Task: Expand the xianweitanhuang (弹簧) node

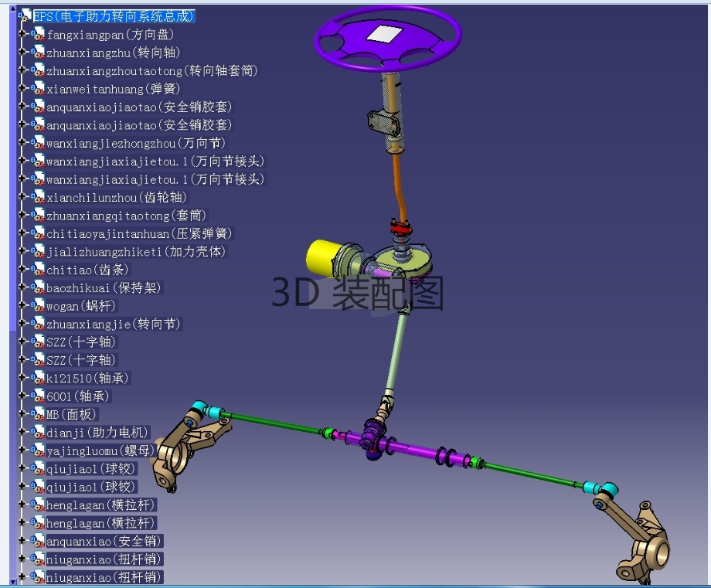Action: (x=22, y=88)
